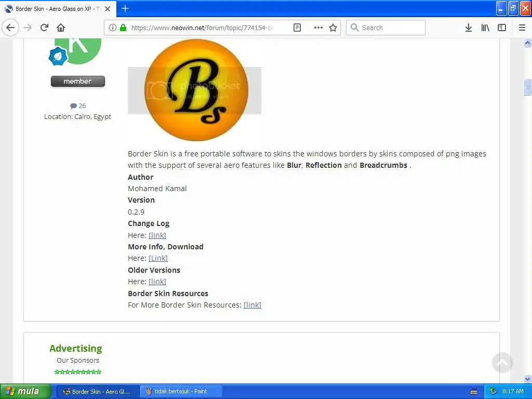The height and width of the screenshot is (399, 532).
Task: Click the version number 0.2.9
Action: [136, 212]
